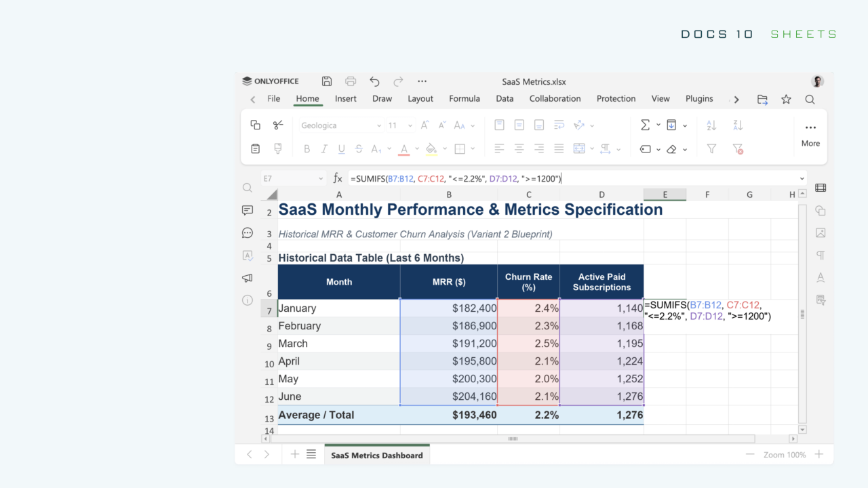Click the More toolbar button

click(810, 135)
